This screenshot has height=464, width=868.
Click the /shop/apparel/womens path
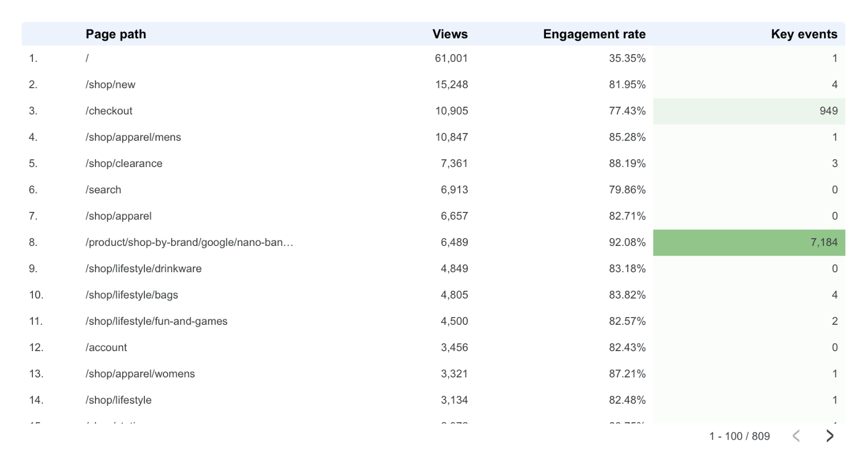(141, 373)
